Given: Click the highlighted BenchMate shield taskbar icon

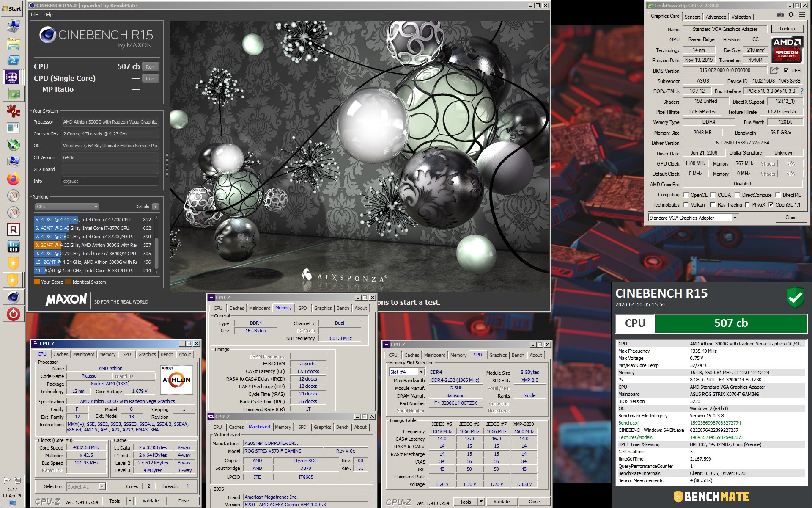Looking at the screenshot, I should [x=13, y=280].
